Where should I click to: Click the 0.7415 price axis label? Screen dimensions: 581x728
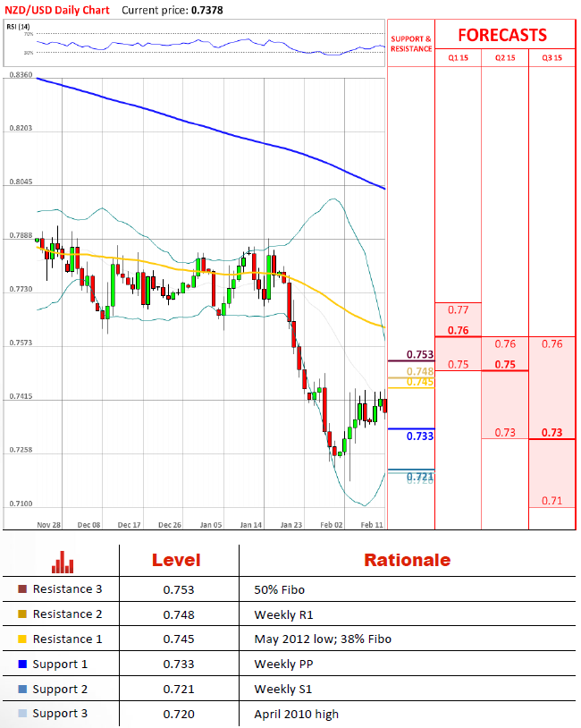[21, 397]
